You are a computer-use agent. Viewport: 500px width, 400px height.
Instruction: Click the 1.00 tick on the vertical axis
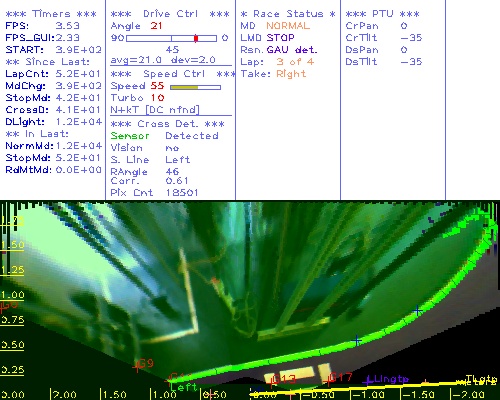click(x=12, y=295)
